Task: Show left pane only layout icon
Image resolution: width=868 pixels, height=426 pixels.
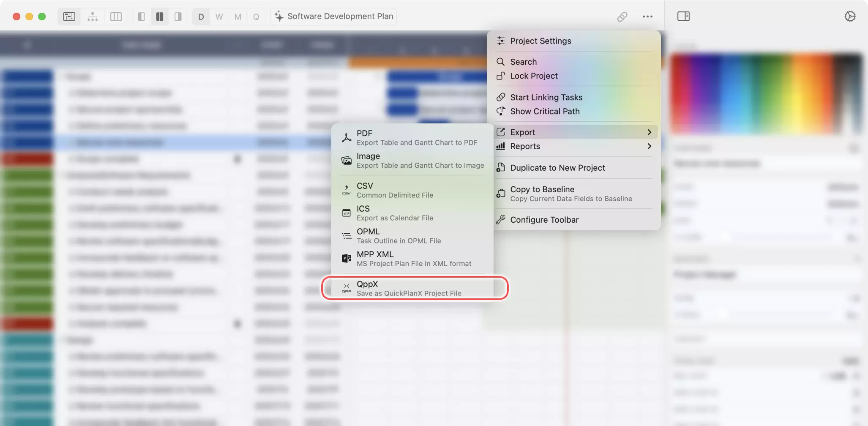Action: [x=141, y=16]
